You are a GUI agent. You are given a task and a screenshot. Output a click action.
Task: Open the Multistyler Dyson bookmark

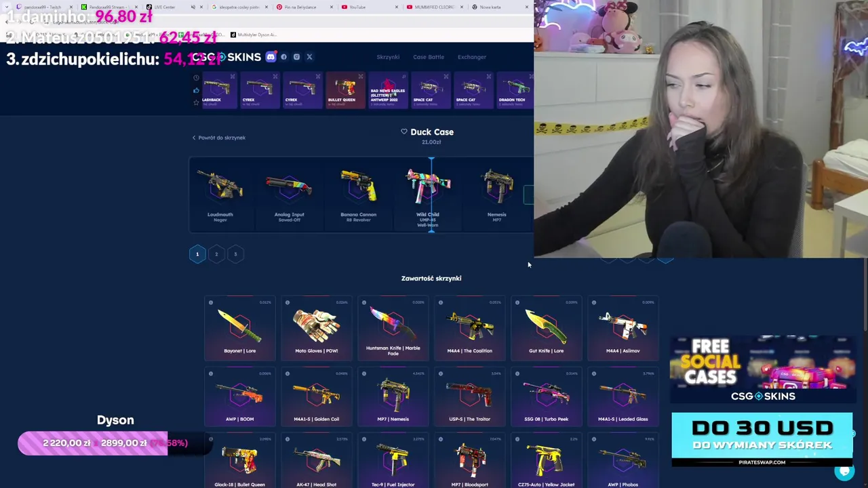coord(254,35)
